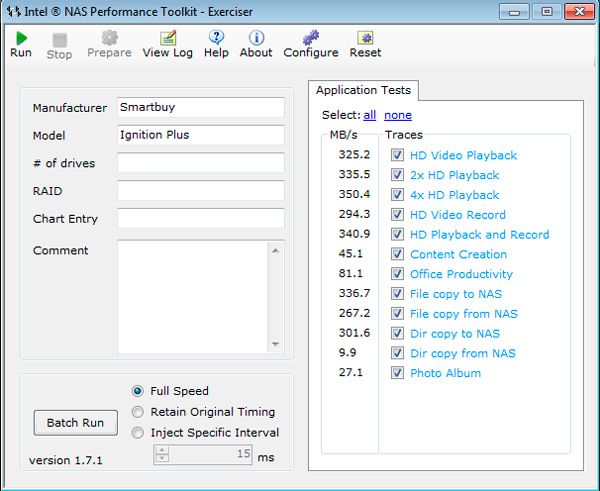600x491 pixels.
Task: Focus the Chart Entry field
Action: pos(201,218)
